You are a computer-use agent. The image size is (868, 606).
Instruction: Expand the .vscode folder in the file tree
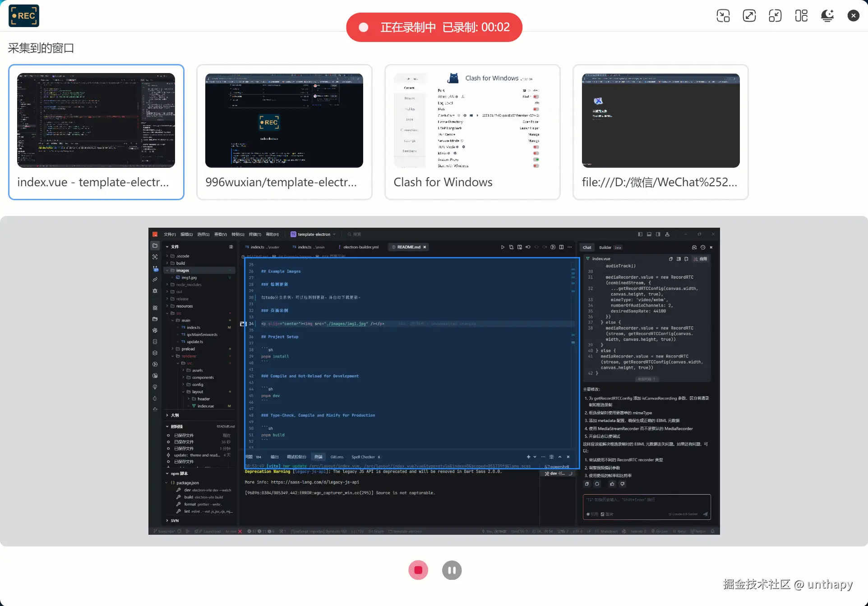click(x=199, y=256)
